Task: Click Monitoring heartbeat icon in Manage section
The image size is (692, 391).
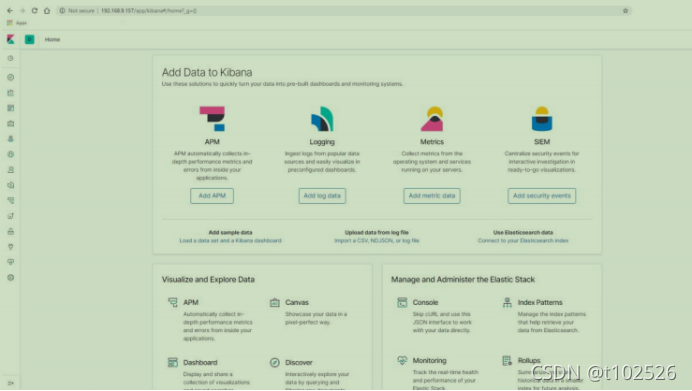Action: (402, 361)
